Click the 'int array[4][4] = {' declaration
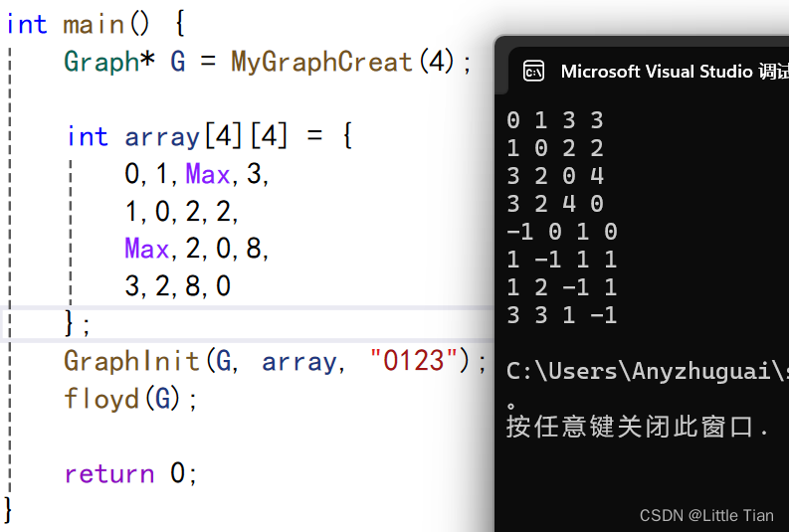 point(209,136)
